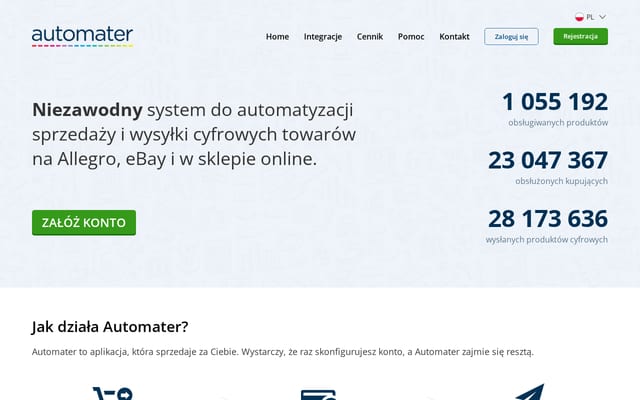Expand the PL language dropdown chevron
This screenshot has width=640, height=400.
(602, 17)
